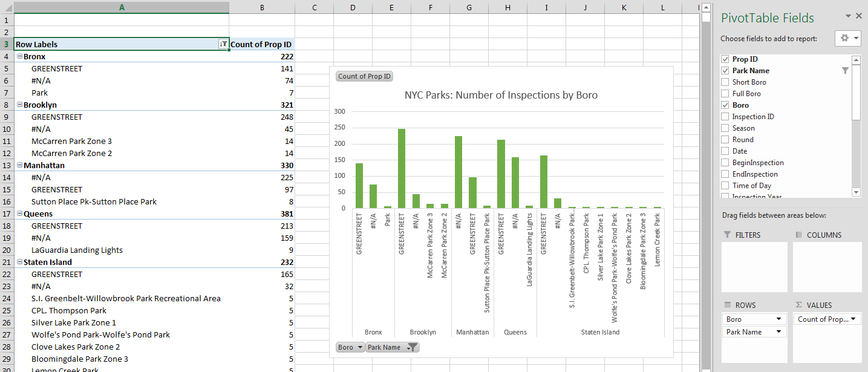
Task: Collapse the Staten Island group
Action: 19,262
